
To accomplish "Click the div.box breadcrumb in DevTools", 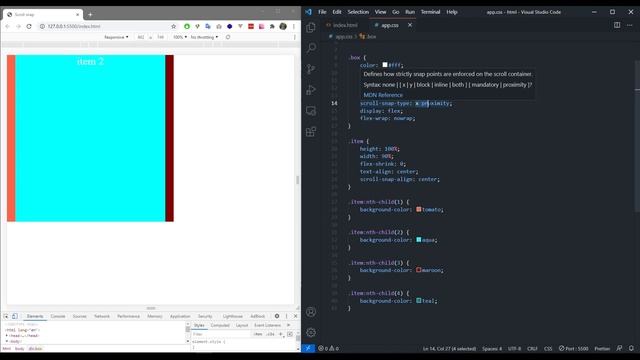I will tap(35, 349).
